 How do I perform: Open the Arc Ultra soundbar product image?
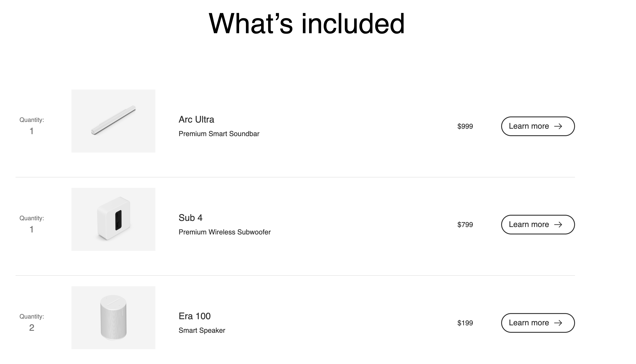113,121
